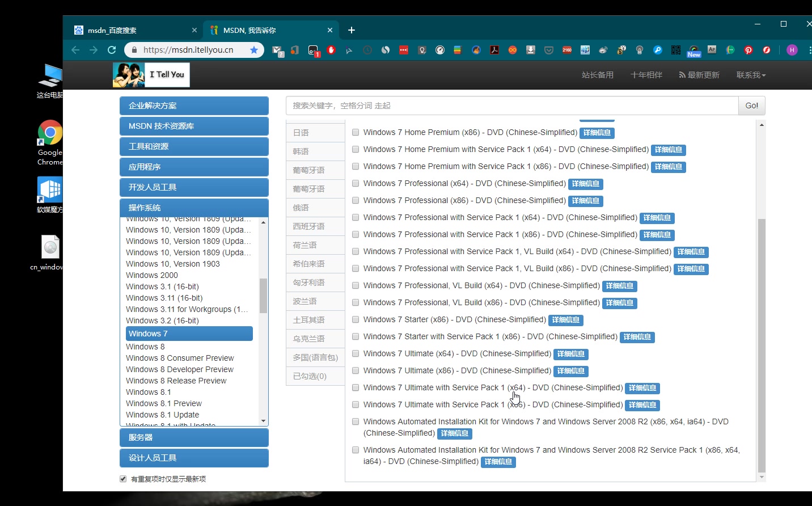812x506 pixels.
Task: Open the red Flash lightning extension
Action: click(x=767, y=50)
